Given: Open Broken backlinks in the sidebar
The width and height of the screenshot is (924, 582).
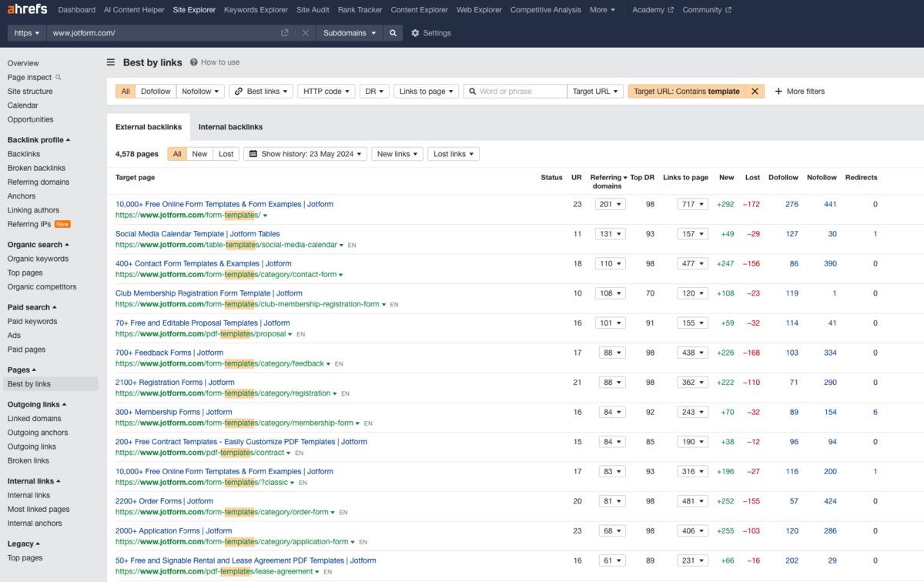Looking at the screenshot, I should (36, 168).
